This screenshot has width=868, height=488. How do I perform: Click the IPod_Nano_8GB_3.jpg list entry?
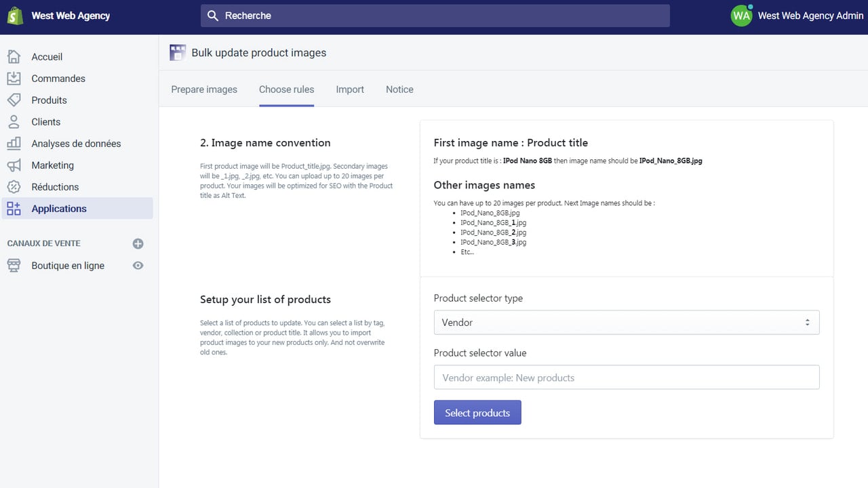click(493, 242)
